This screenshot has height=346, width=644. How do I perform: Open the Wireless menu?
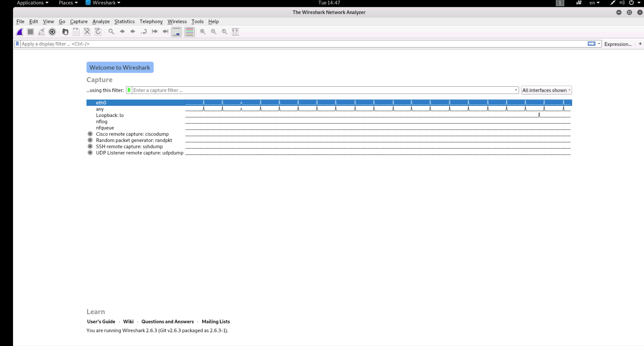(x=177, y=22)
